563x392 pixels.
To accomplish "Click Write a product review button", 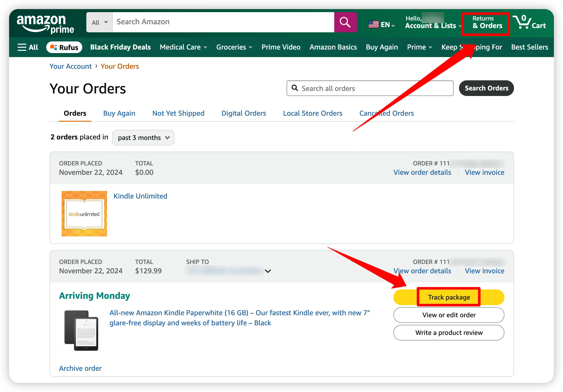I will [x=449, y=333].
